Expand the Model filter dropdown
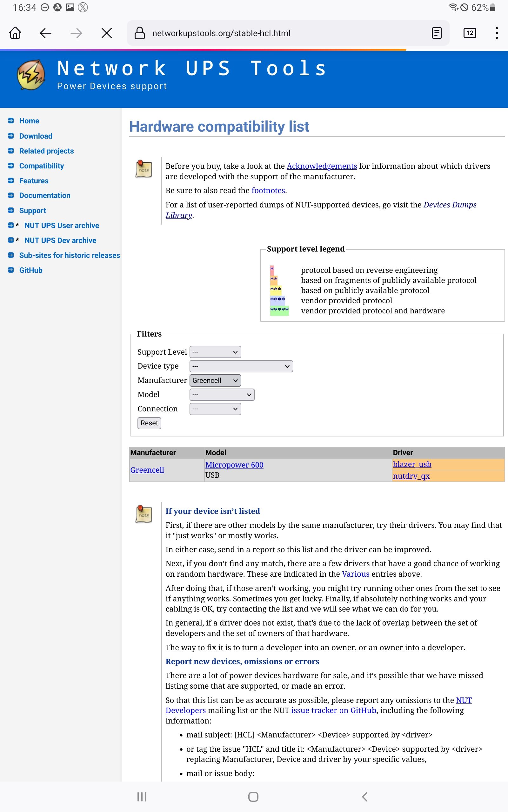This screenshot has height=812, width=508. click(x=222, y=395)
